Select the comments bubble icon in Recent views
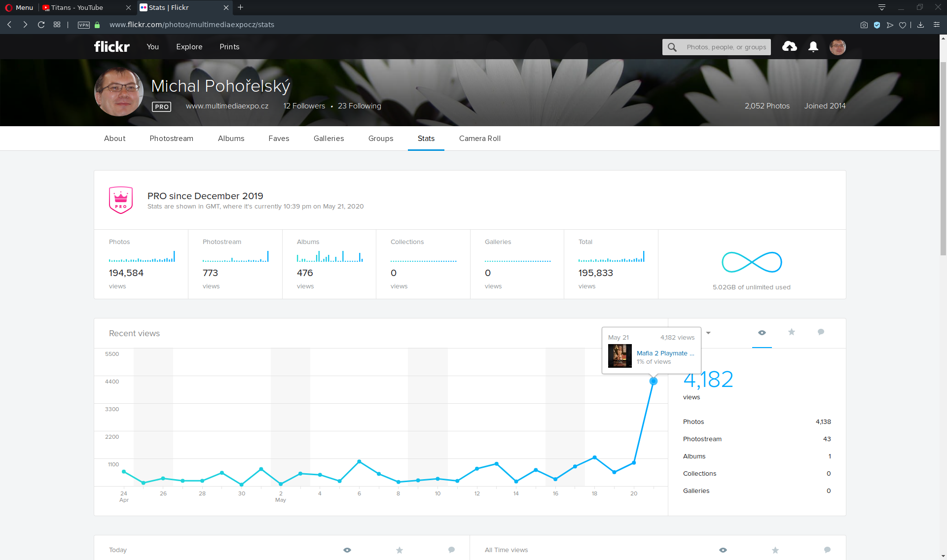 coord(821,332)
